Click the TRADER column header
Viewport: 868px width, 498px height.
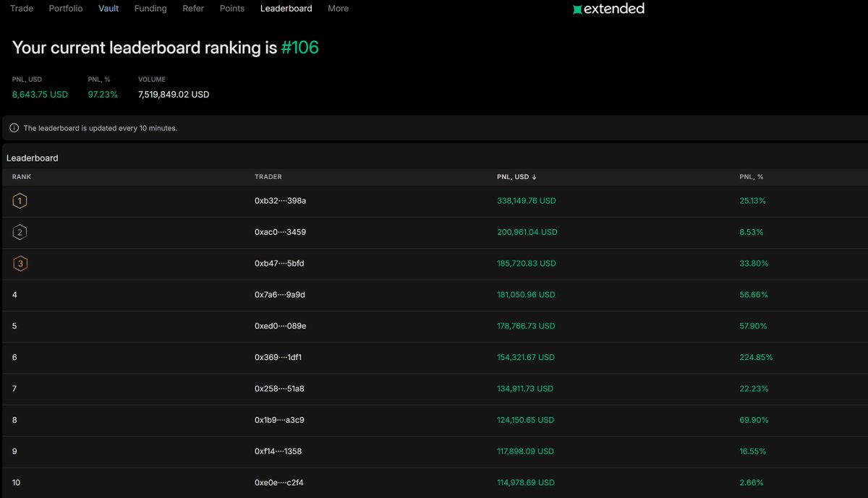[x=268, y=176]
